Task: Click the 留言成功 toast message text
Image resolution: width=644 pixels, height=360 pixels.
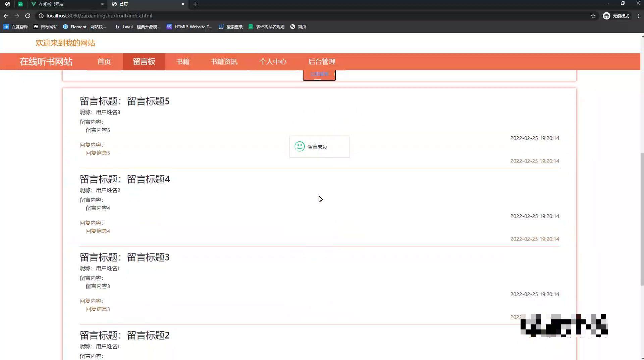Action: pyautogui.click(x=317, y=147)
